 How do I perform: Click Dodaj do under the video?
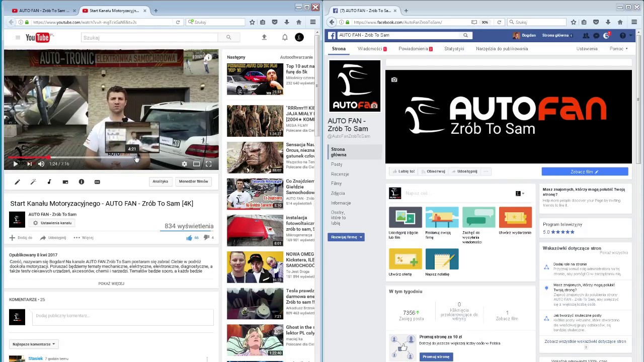(x=21, y=238)
